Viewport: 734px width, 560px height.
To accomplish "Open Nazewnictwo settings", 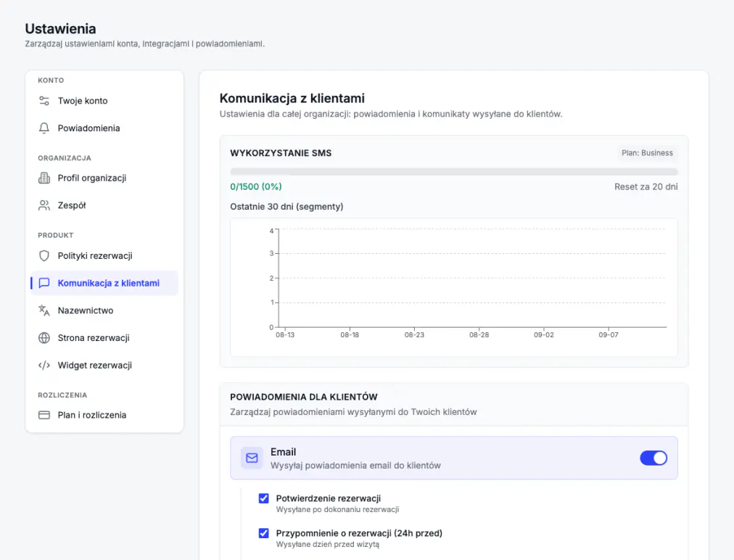I will tap(104, 310).
